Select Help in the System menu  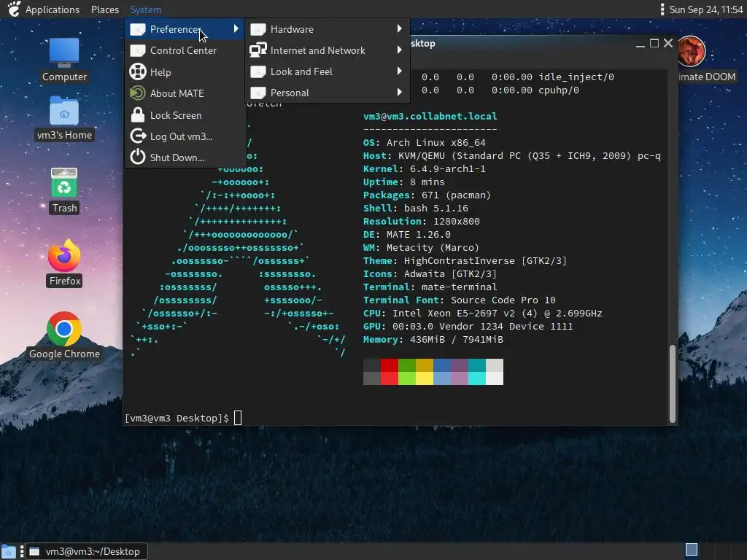coord(185,72)
